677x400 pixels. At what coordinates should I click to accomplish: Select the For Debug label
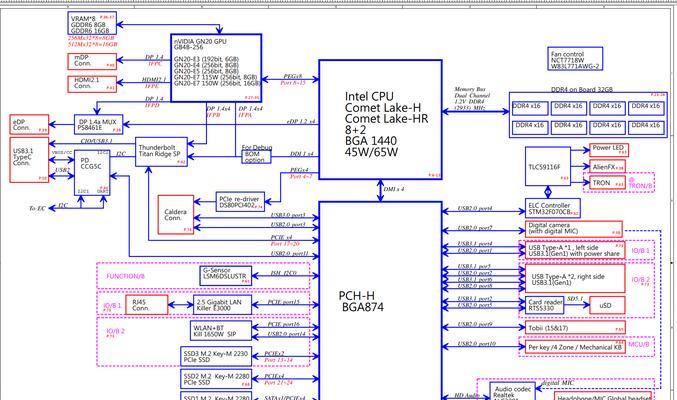(x=256, y=147)
